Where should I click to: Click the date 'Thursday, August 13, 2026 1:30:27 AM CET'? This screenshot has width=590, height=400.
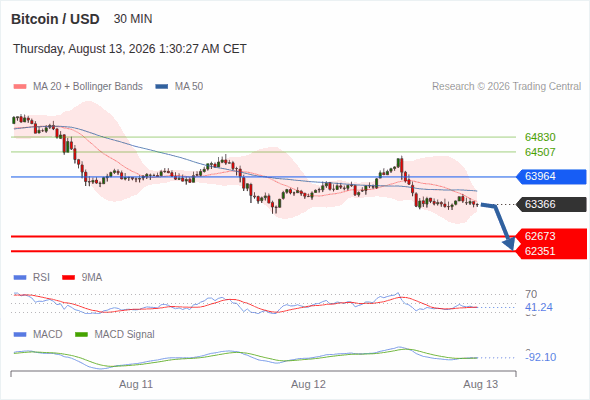130,49
